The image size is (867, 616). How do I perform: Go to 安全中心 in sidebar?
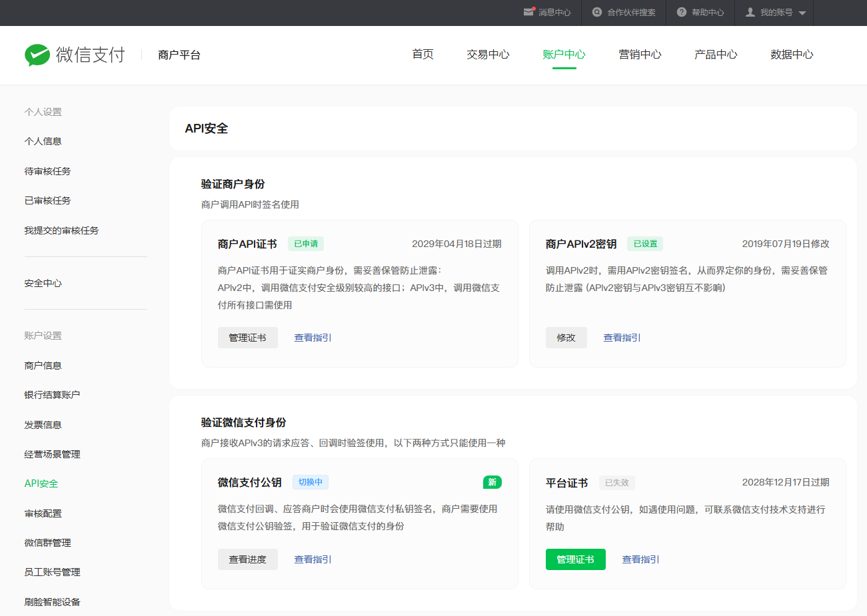pyautogui.click(x=43, y=283)
